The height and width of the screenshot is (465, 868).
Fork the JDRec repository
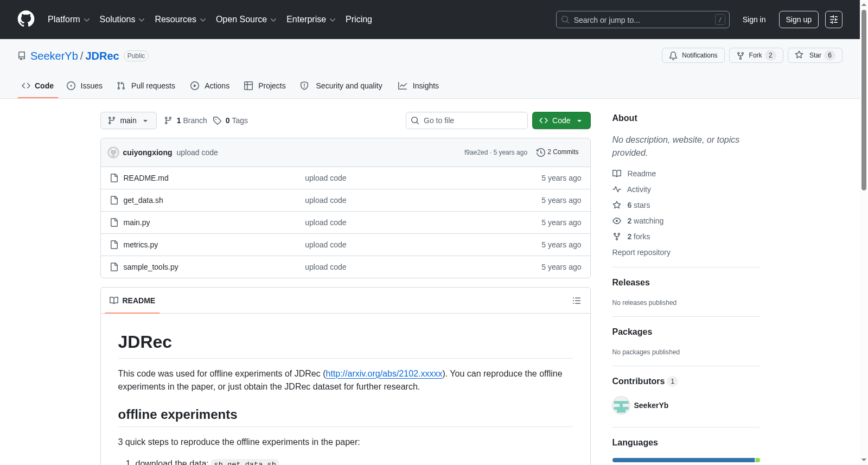pyautogui.click(x=756, y=55)
